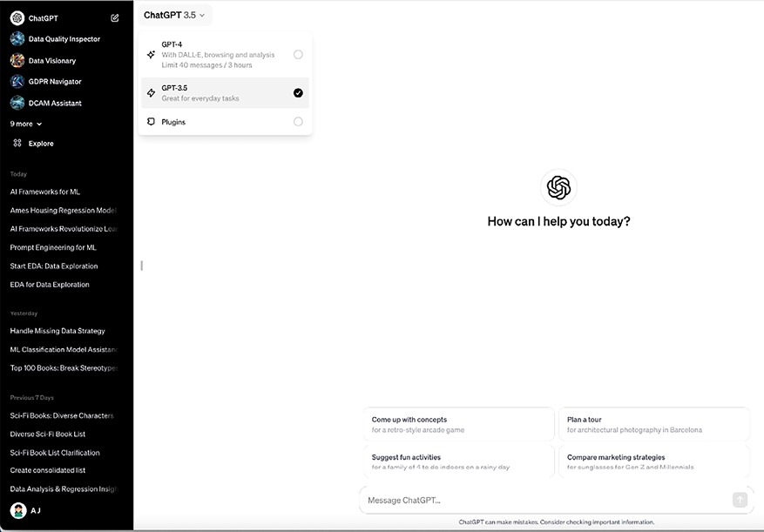Click the ChatGPT logo icon in sidebar
Image resolution: width=764 pixels, height=532 pixels.
pos(17,18)
